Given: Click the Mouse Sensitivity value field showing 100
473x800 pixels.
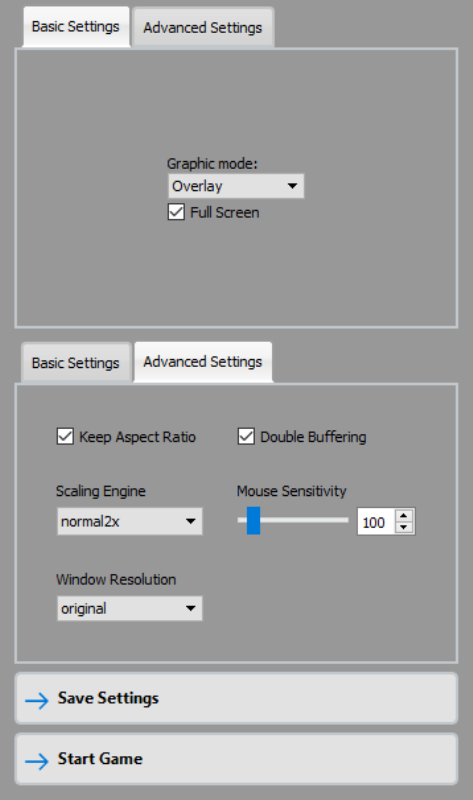Looking at the screenshot, I should click(x=377, y=522).
